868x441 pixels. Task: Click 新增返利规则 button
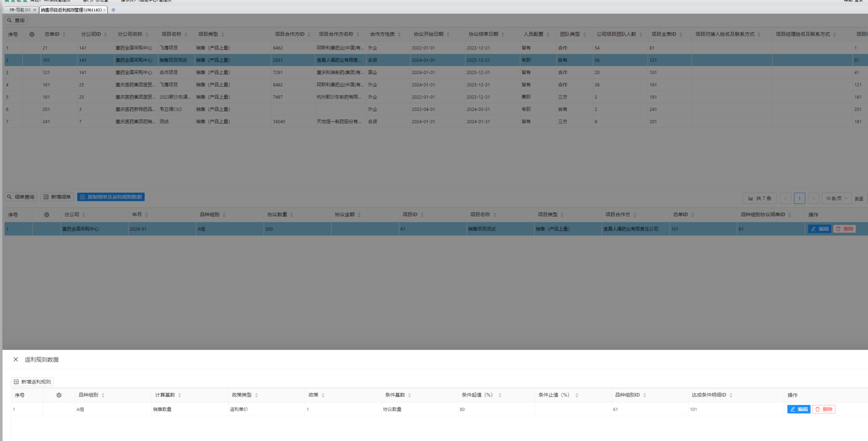tap(32, 382)
